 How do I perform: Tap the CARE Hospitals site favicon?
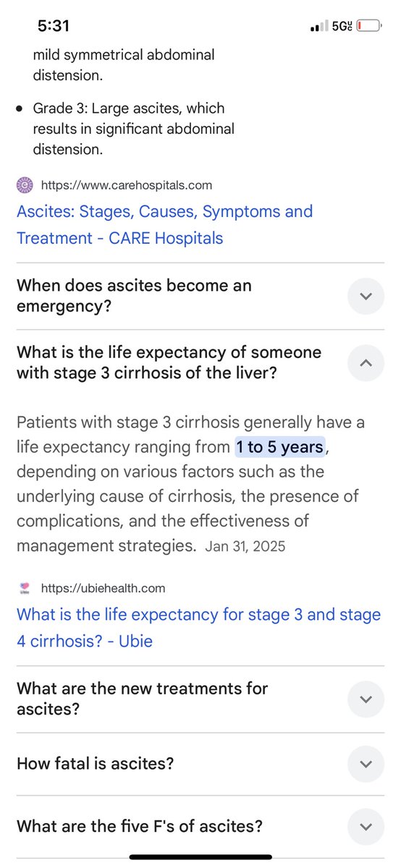pyautogui.click(x=25, y=185)
